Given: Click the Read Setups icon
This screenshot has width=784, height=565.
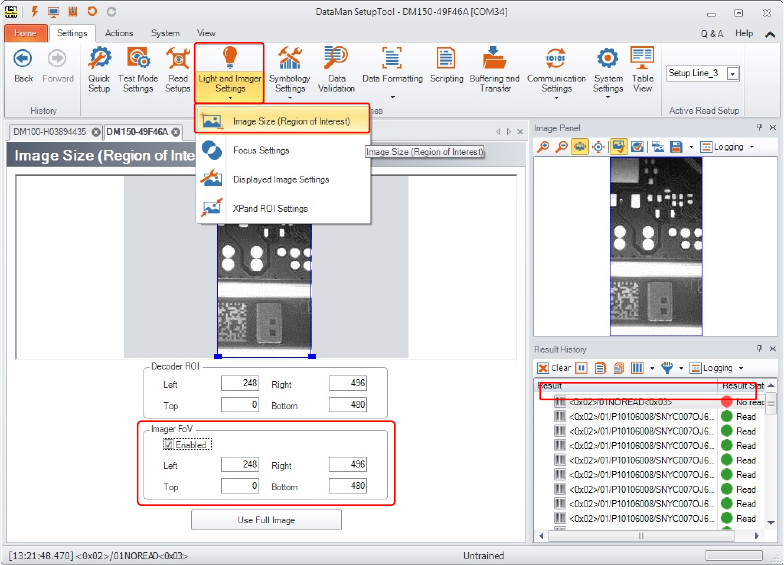Looking at the screenshot, I should tap(178, 69).
